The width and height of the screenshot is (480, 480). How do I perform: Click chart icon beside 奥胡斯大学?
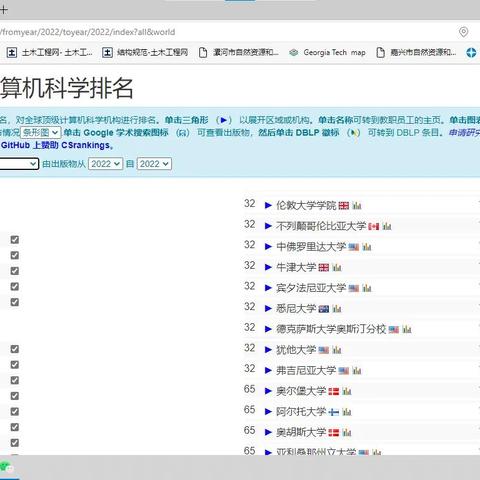[x=347, y=433]
